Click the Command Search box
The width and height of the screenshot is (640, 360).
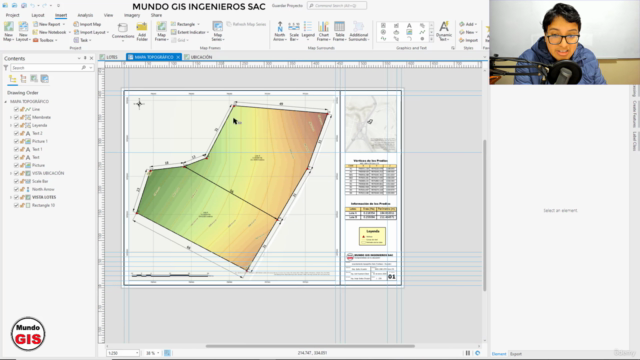[x=337, y=6]
